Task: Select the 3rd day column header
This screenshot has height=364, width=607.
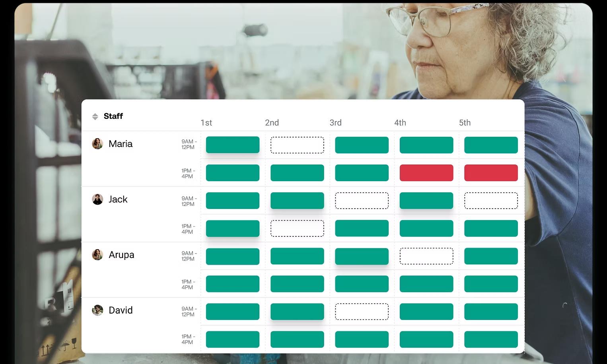Action: pos(335,123)
